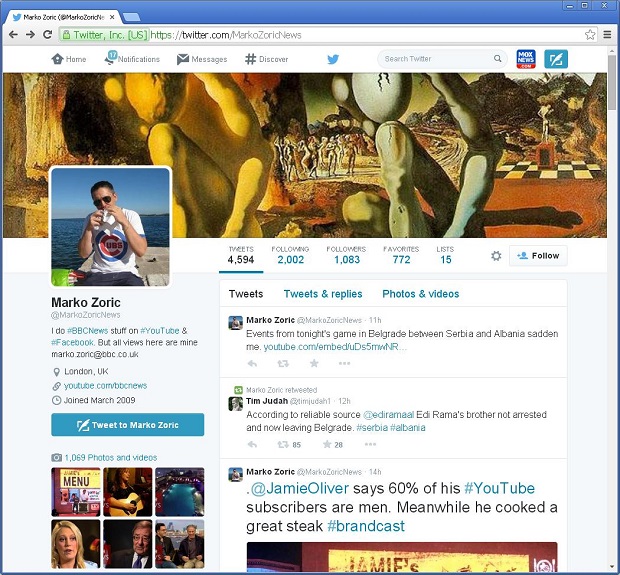Expand more options on Belgrade game tweet
This screenshot has height=575, width=620.
coord(344,363)
